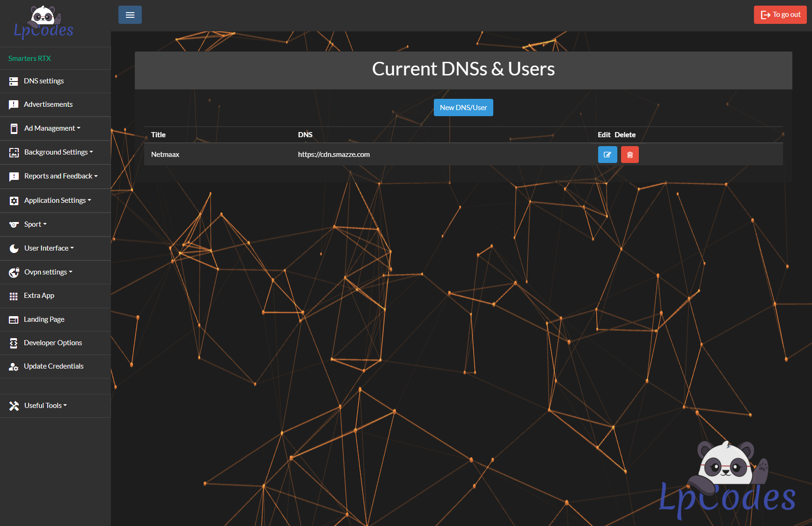The height and width of the screenshot is (526, 812).
Task: Click the Developer Options code icon
Action: [x=14, y=343]
